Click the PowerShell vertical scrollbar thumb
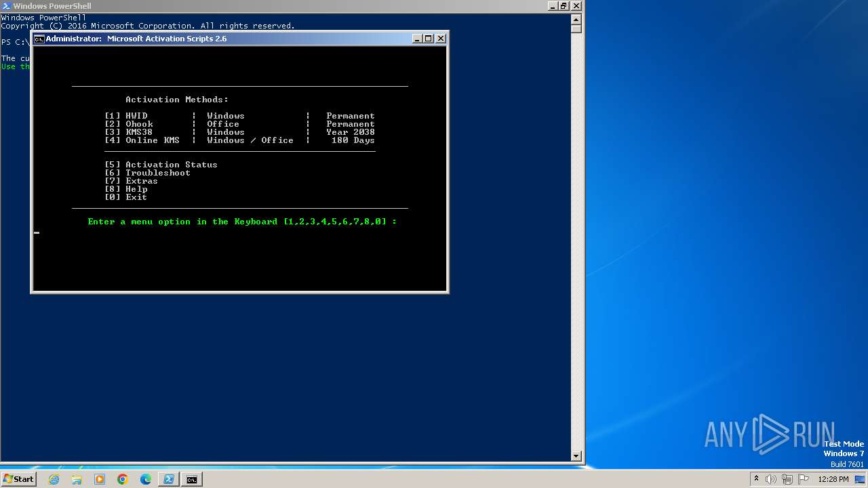 pyautogui.click(x=576, y=28)
